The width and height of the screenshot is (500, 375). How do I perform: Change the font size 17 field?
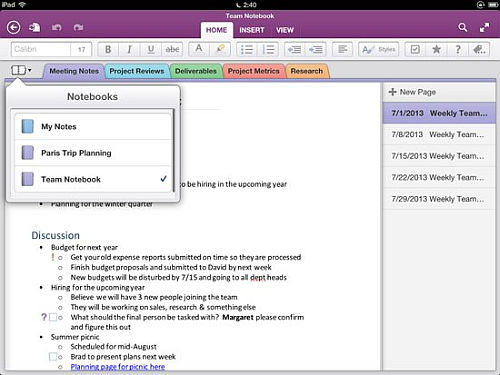point(81,49)
